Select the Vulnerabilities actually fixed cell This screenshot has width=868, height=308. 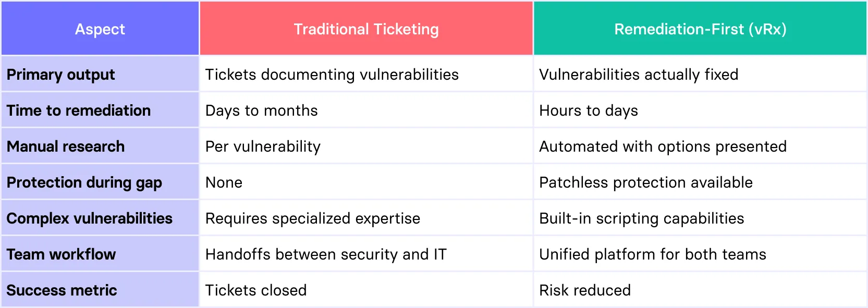(700, 74)
